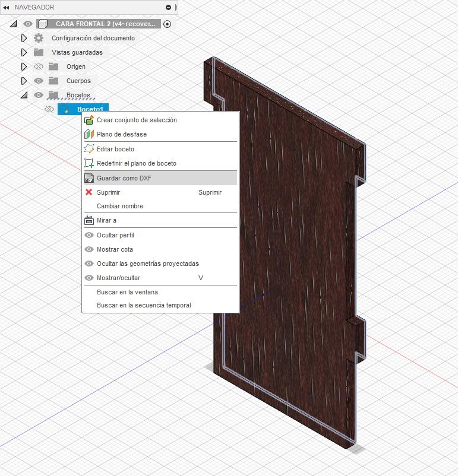Click the Crear conjunto de selección icon
The image size is (458, 476).
[x=89, y=120]
